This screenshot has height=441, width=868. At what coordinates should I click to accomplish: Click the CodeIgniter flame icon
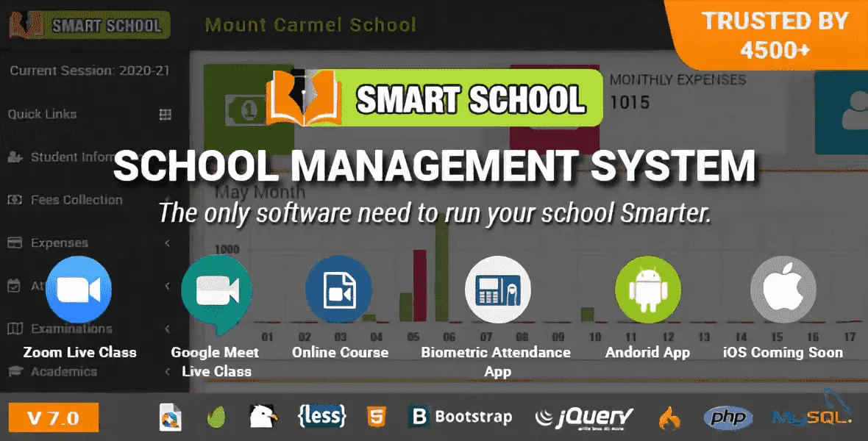point(670,417)
